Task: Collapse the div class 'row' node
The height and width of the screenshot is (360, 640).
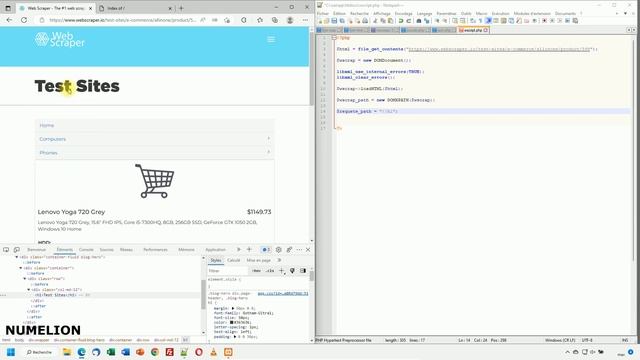Action: click(x=25, y=279)
